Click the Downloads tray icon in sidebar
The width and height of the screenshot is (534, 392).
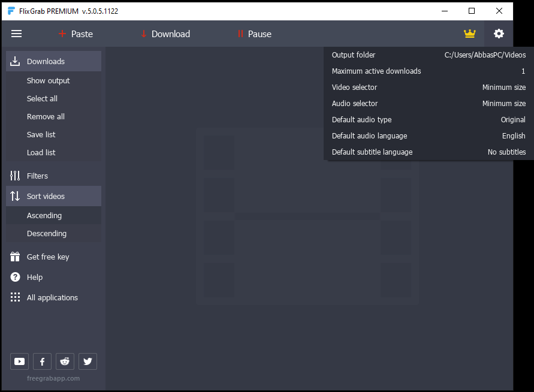tap(15, 61)
